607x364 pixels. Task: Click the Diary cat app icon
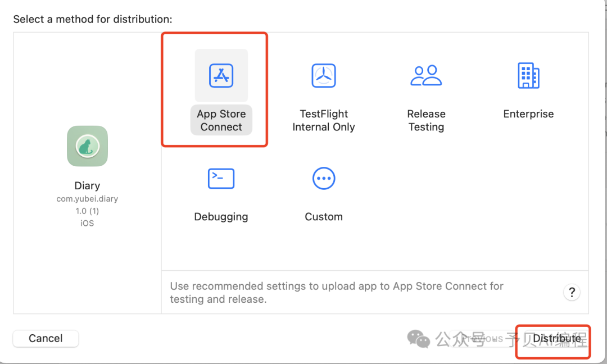87,146
